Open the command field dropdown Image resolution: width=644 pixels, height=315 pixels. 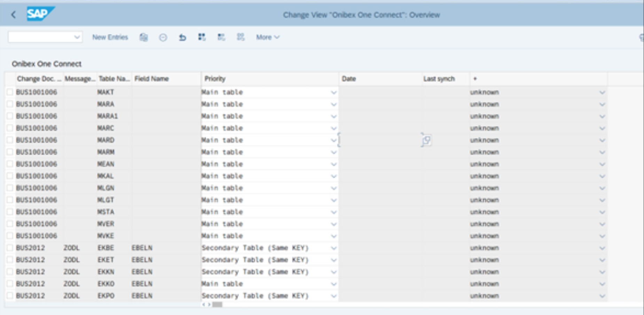coord(77,37)
